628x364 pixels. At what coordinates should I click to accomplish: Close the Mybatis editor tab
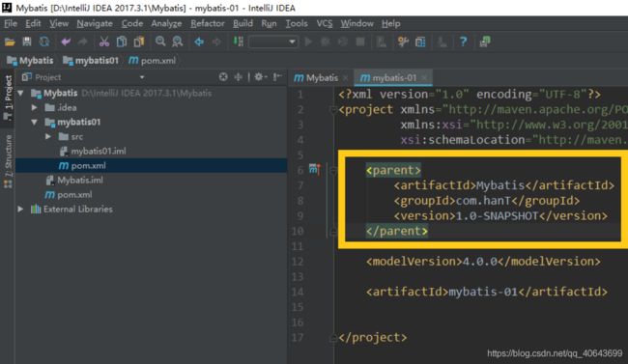345,77
